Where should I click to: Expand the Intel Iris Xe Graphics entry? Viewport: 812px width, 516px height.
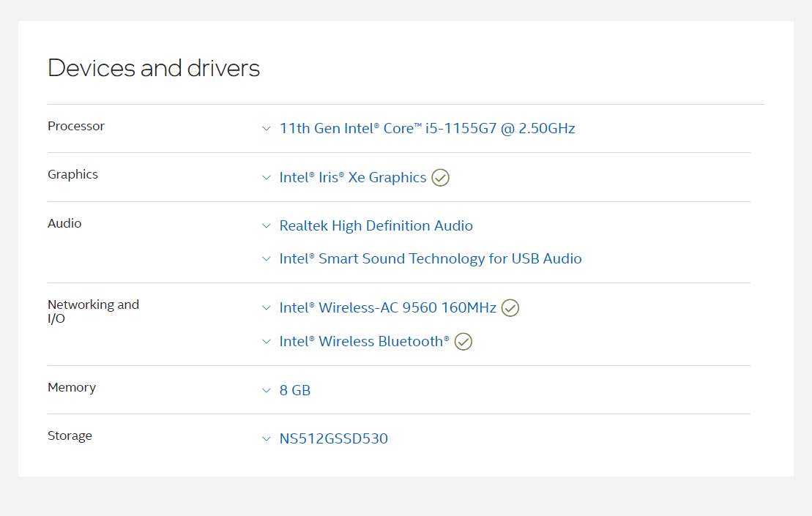(x=267, y=178)
